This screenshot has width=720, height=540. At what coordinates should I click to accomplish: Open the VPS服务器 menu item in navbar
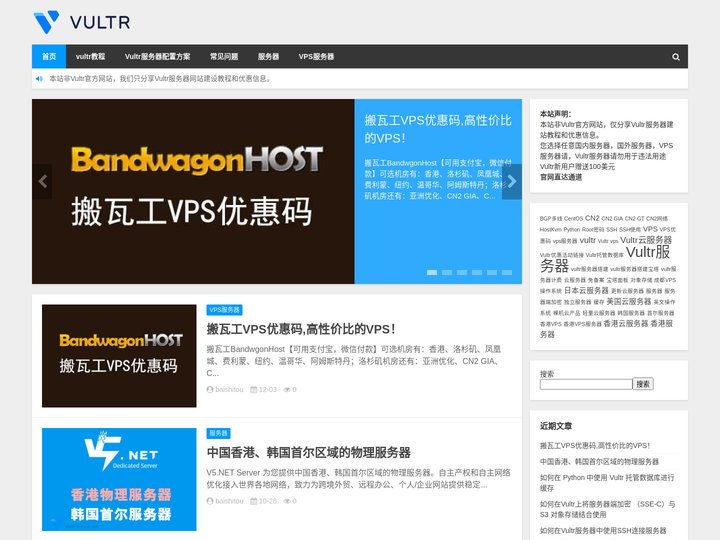click(316, 56)
